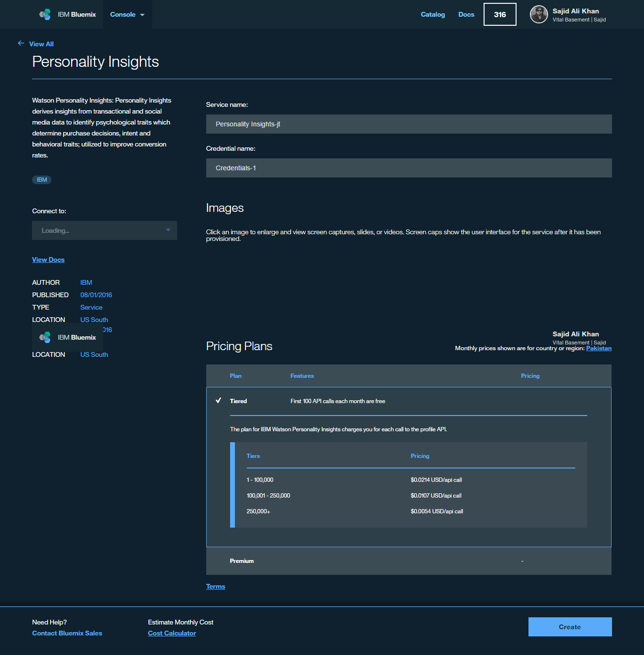Click the Personality Insights page title
This screenshot has width=644, height=655.
95,62
